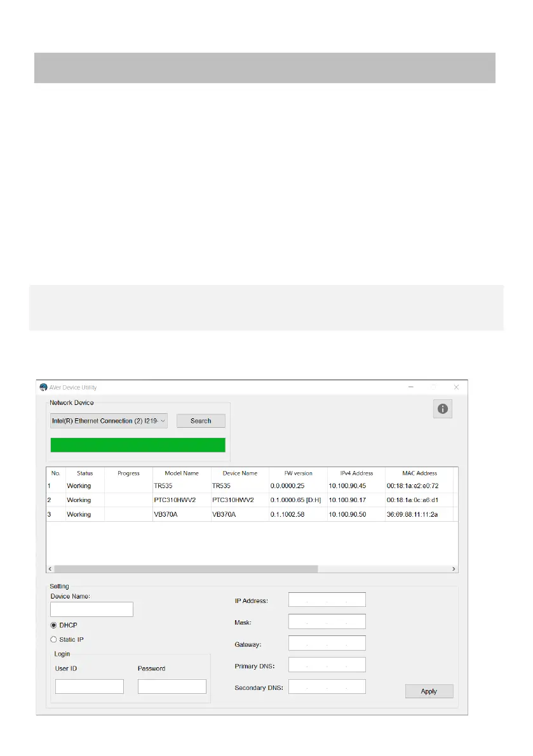Click IPv4 address 10.100.90.17

pyautogui.click(x=347, y=500)
